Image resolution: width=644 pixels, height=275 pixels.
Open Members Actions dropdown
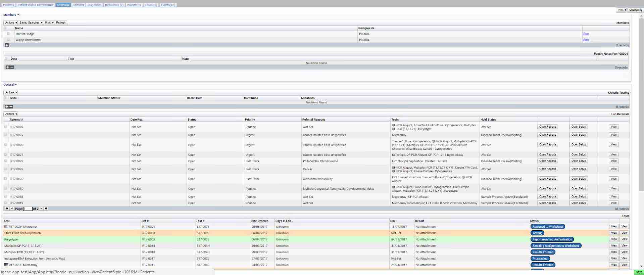(x=11, y=22)
